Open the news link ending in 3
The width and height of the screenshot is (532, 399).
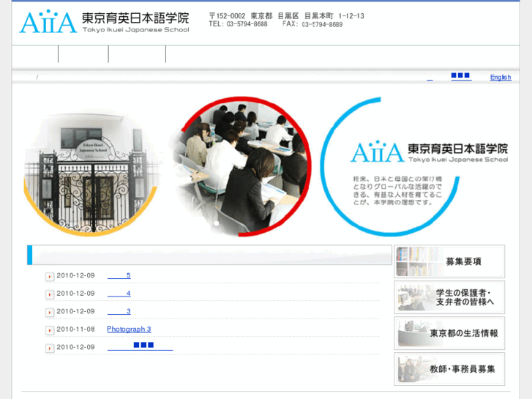tap(119, 311)
